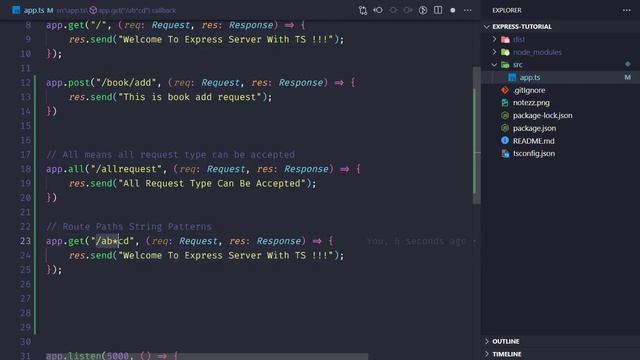
Task: Click the circular icon left of split editor
Action: [423, 10]
